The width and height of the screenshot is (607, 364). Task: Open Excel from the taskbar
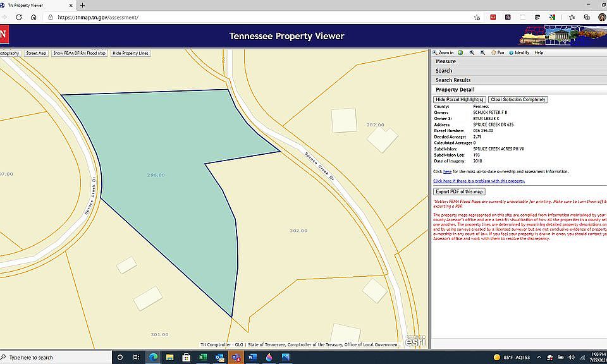203,358
